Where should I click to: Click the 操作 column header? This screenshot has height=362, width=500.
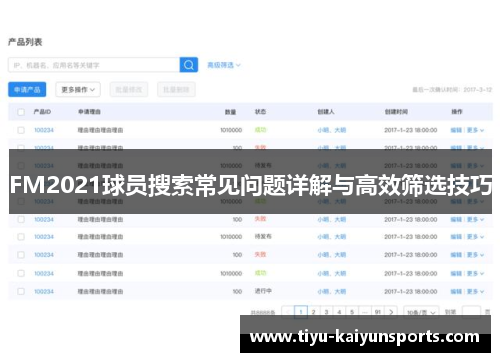point(457,112)
